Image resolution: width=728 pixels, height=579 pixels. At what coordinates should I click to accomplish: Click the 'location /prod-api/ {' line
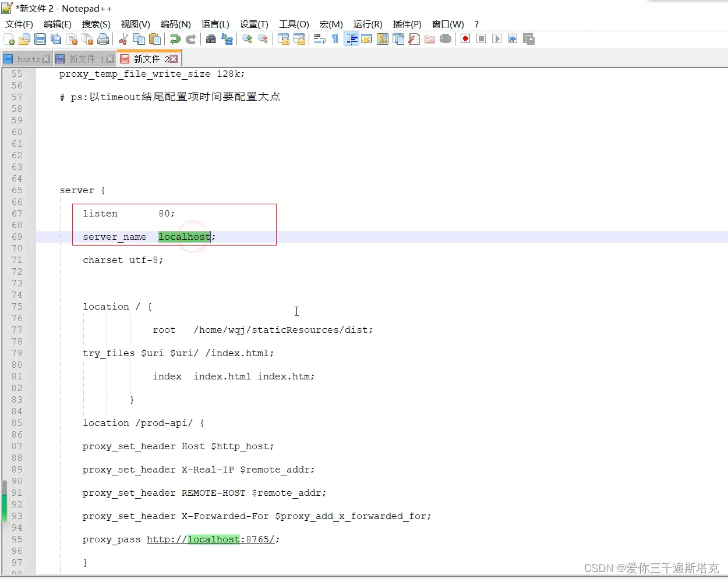pyautogui.click(x=143, y=423)
